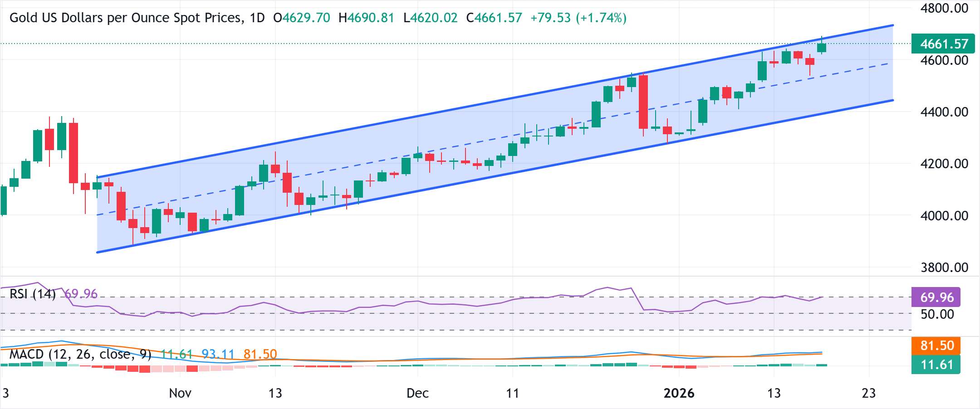Click the close price value C4661.57 in legend

[493, 18]
